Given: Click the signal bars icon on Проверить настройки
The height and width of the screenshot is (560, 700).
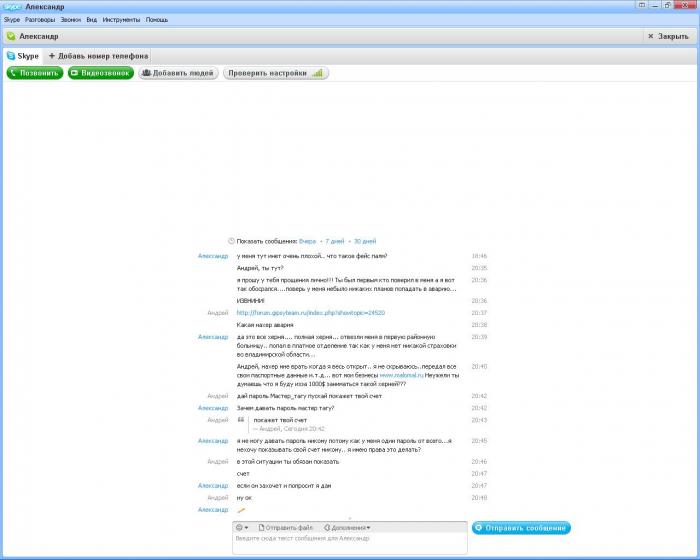Looking at the screenshot, I should pos(317,73).
